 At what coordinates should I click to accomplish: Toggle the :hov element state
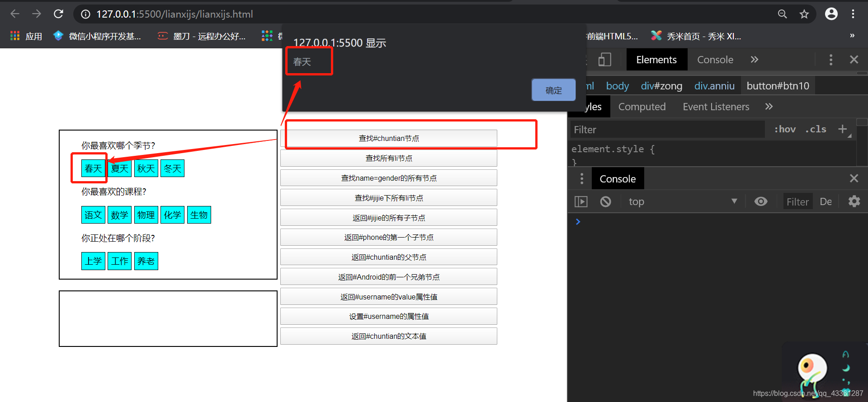(x=785, y=129)
